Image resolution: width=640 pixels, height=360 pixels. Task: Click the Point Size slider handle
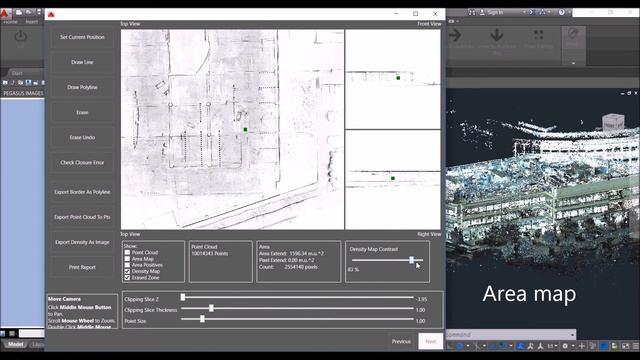202,319
